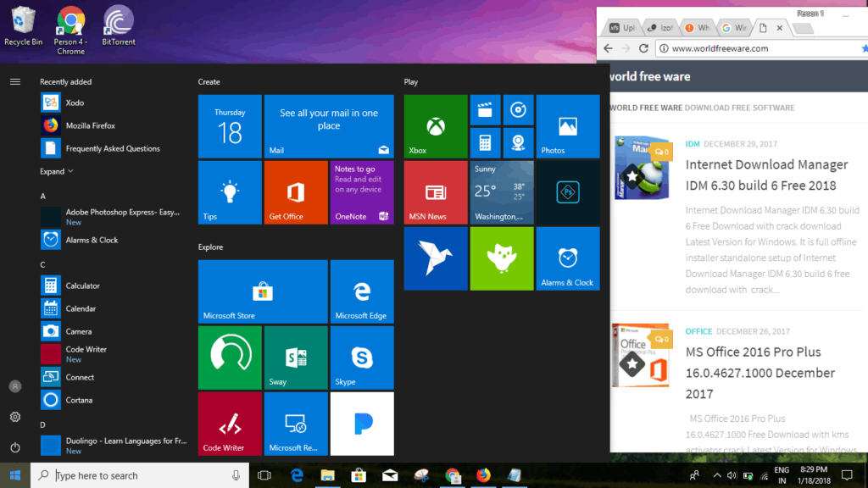Open the Tips tile
Screen dimensions: 868x488
coord(230,192)
